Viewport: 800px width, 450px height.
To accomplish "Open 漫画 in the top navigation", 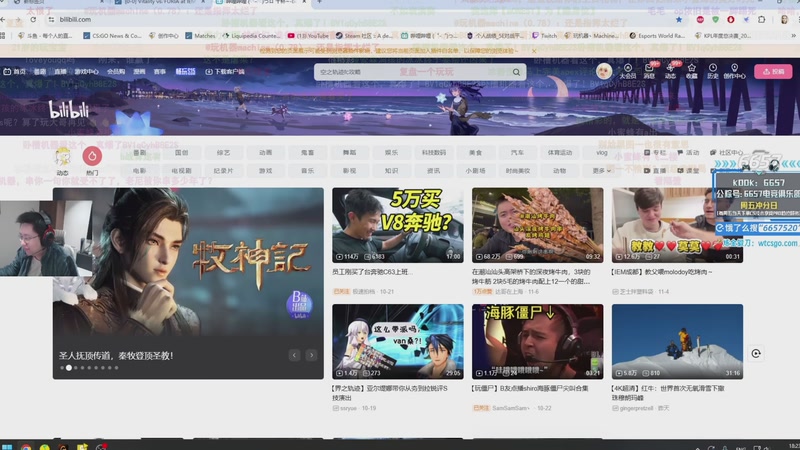I will pos(139,72).
